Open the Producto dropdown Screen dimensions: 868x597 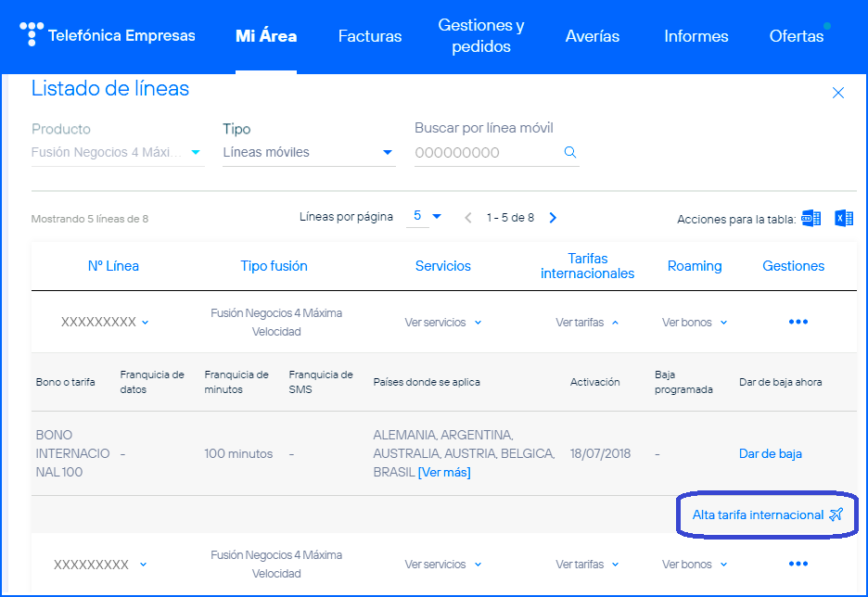(x=117, y=153)
